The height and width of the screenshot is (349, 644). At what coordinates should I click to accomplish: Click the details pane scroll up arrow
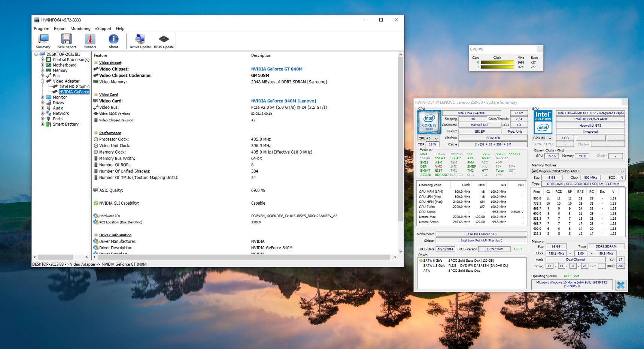click(401, 55)
